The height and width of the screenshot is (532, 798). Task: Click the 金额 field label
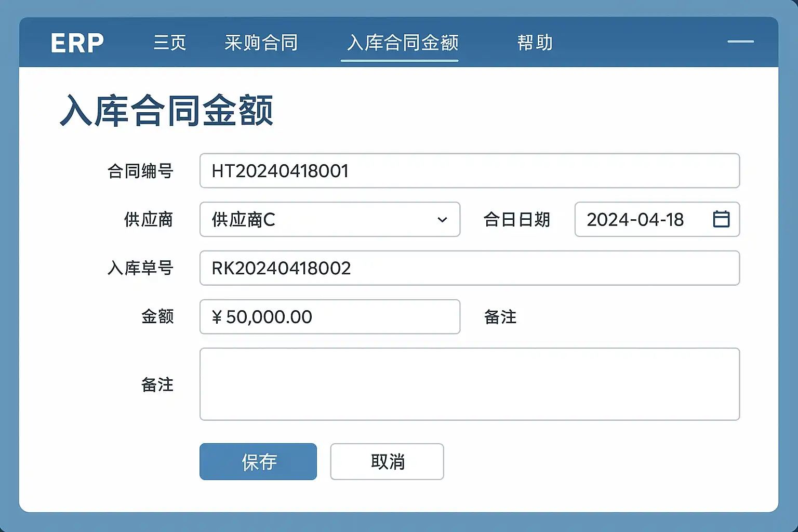(x=157, y=317)
